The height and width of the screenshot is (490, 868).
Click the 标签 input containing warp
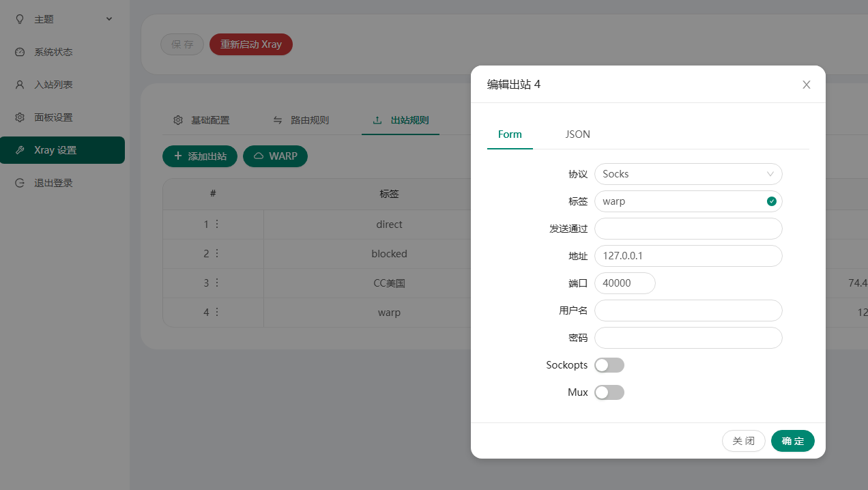(x=689, y=201)
